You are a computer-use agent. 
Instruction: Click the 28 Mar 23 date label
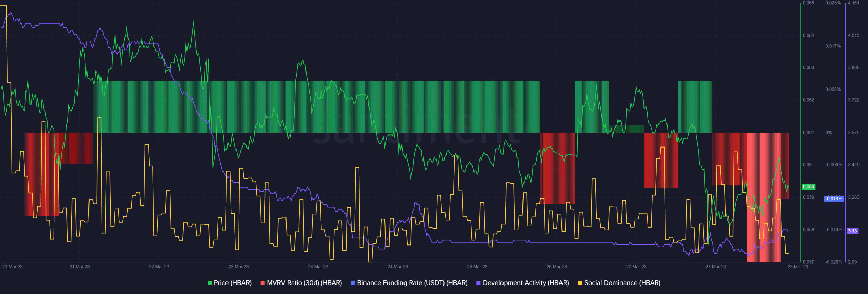[x=798, y=267]
